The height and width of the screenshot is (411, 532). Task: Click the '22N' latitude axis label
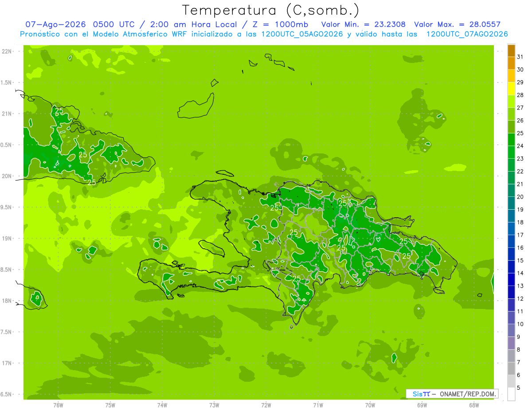pos(7,51)
